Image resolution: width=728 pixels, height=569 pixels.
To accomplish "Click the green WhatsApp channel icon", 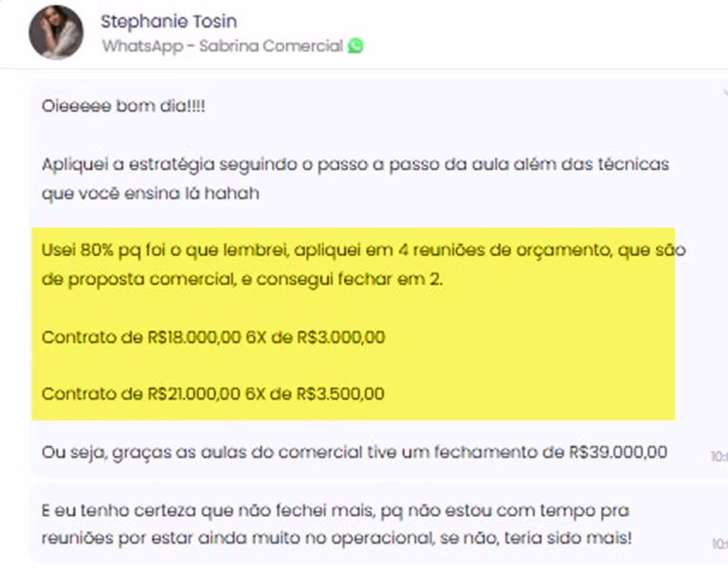I will tap(355, 46).
